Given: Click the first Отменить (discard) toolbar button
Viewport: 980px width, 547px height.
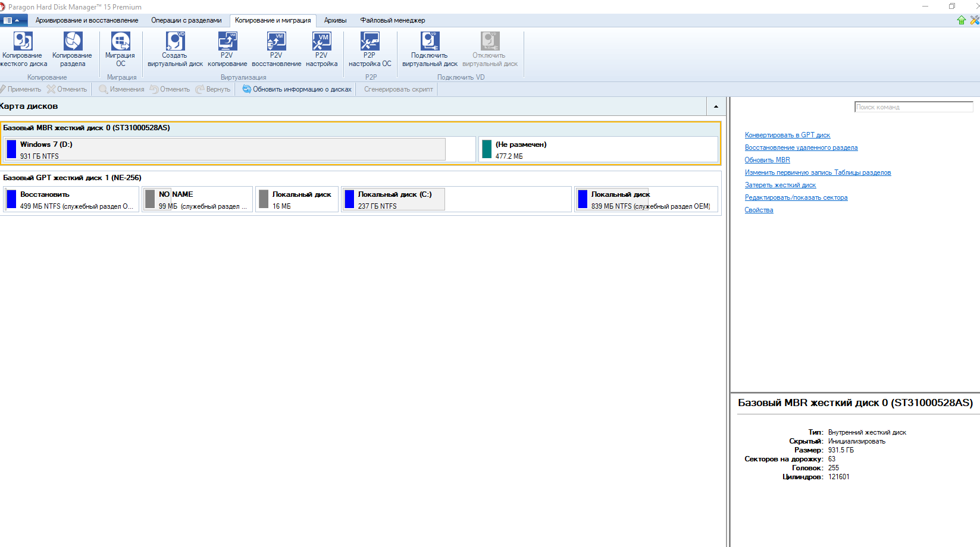Looking at the screenshot, I should (x=67, y=89).
